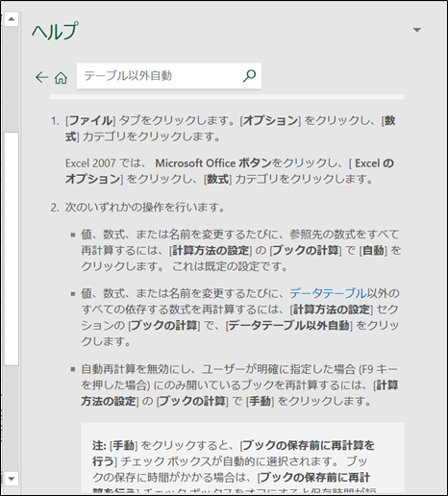Click the scrollbar up arrow
The image size is (448, 496).
(x=12, y=19)
